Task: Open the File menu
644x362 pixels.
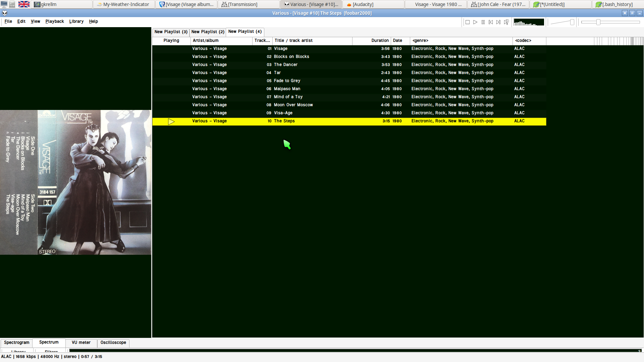Action: click(8, 21)
